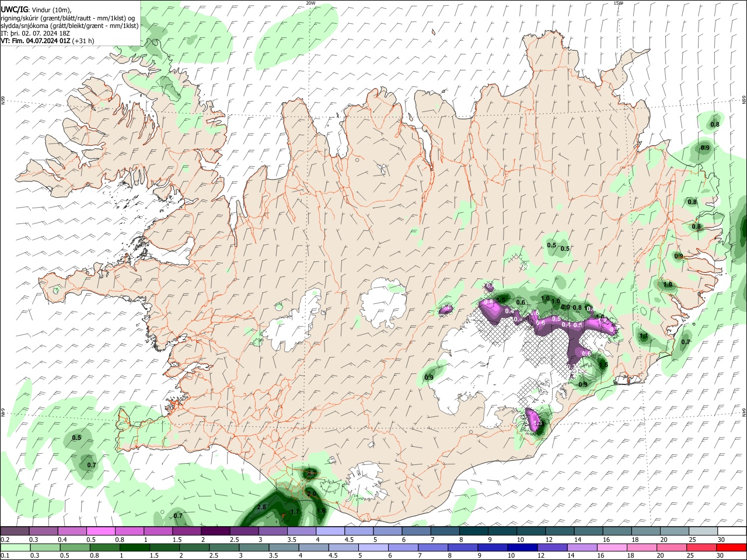Click the 0.1 label starting the lower legend
The image size is (747, 560).
tap(5, 556)
